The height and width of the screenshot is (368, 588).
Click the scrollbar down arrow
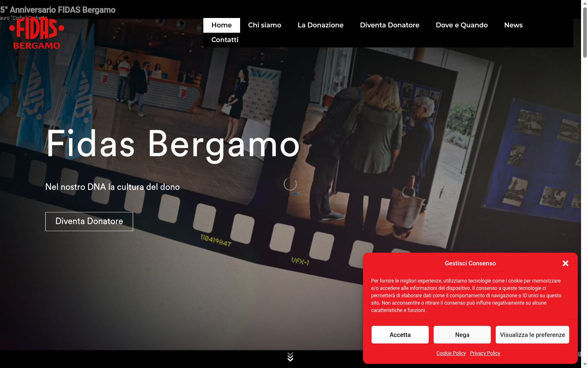585,364
